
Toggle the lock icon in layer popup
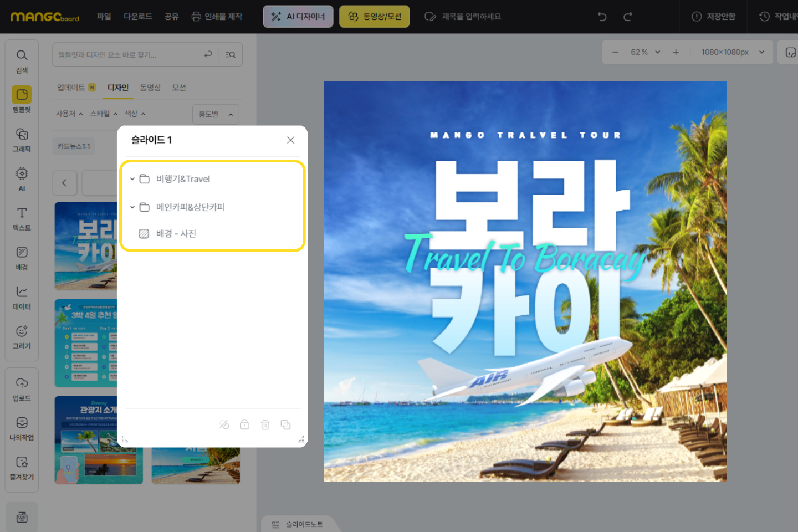coord(244,424)
